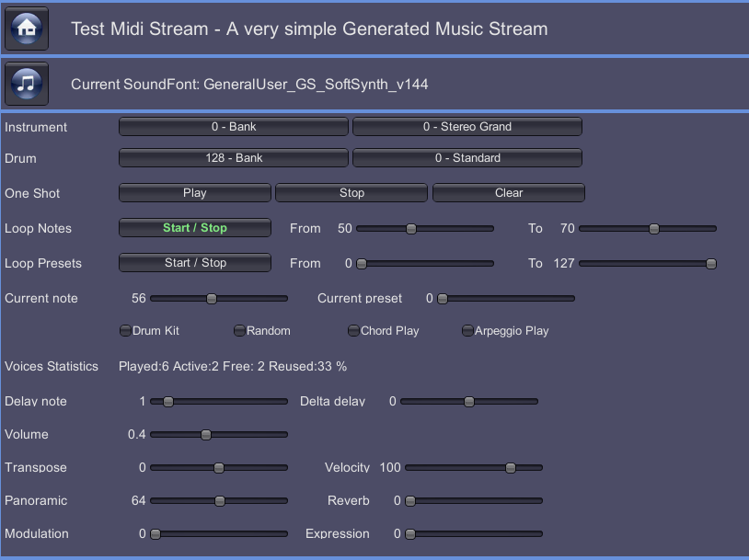
Task: Adjust the Velocity slider
Action: pyautogui.click(x=474, y=468)
